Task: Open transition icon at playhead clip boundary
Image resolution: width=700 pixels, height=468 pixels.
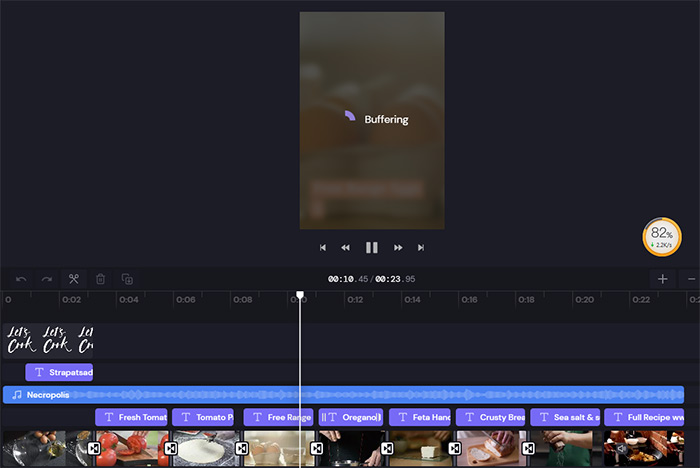Action: click(x=317, y=448)
